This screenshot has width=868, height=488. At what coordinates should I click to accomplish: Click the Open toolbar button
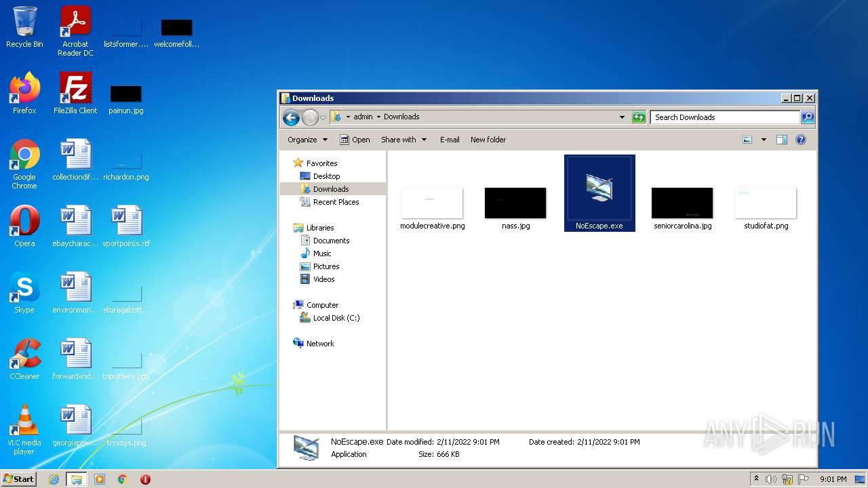click(355, 140)
